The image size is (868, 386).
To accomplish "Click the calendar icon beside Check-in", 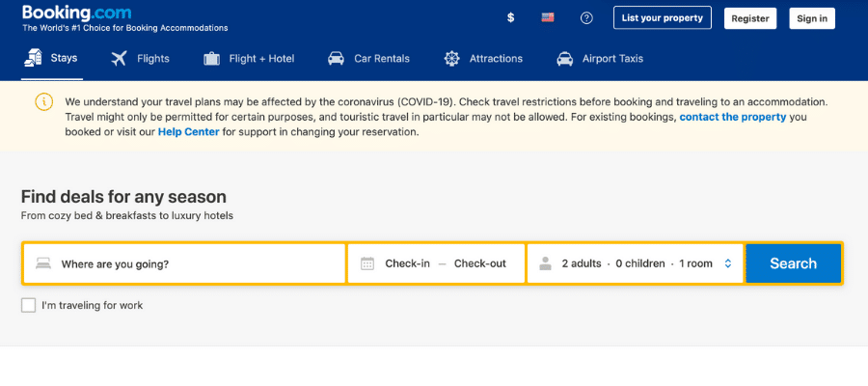I will click(x=366, y=263).
